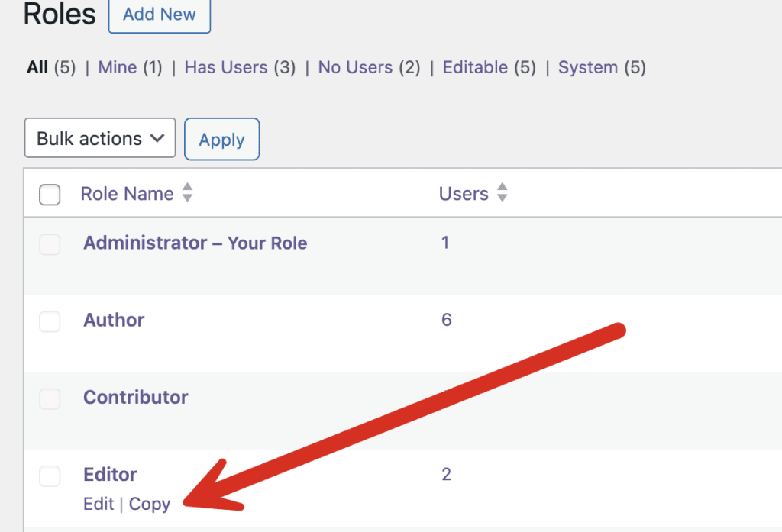The width and height of the screenshot is (782, 532).
Task: Filter by No Users roles
Action: point(354,67)
